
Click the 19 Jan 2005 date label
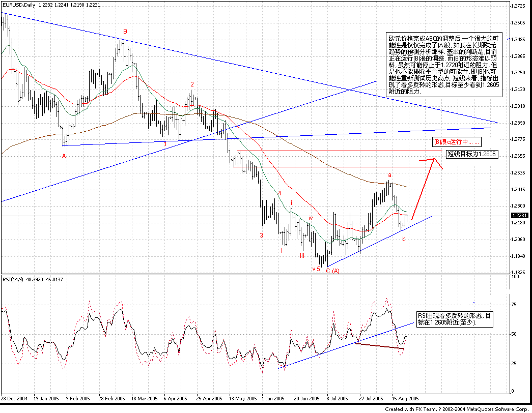tap(46, 398)
